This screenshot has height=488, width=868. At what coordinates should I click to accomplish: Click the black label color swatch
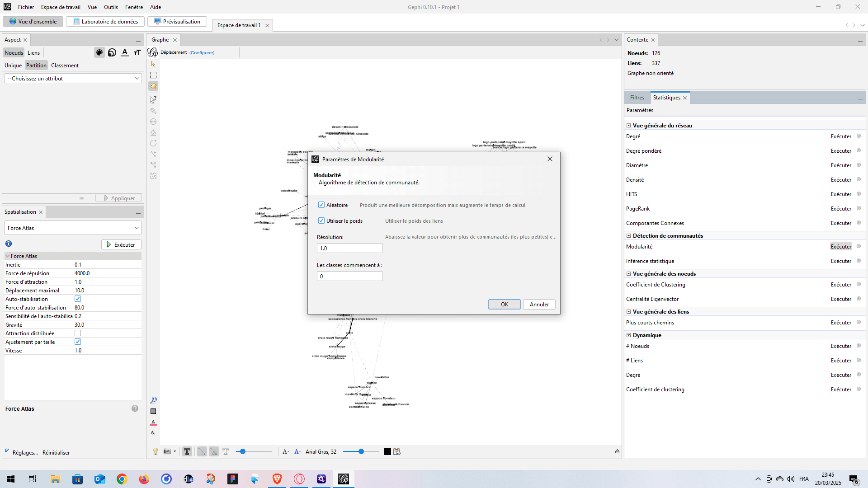point(387,451)
